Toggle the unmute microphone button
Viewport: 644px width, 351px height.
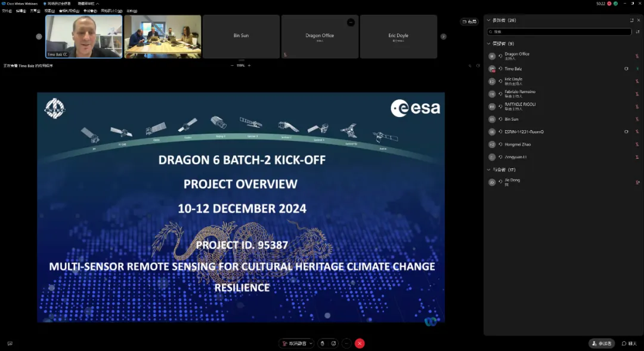pos(293,343)
